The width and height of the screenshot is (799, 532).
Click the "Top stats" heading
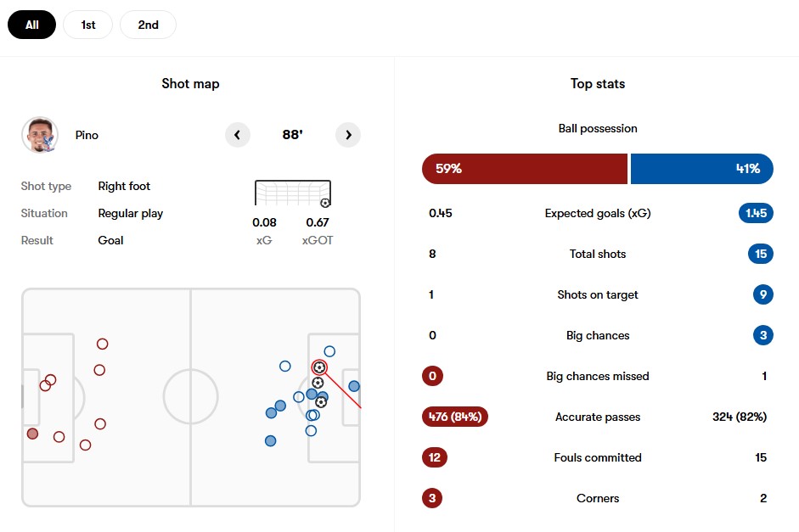[x=598, y=84]
